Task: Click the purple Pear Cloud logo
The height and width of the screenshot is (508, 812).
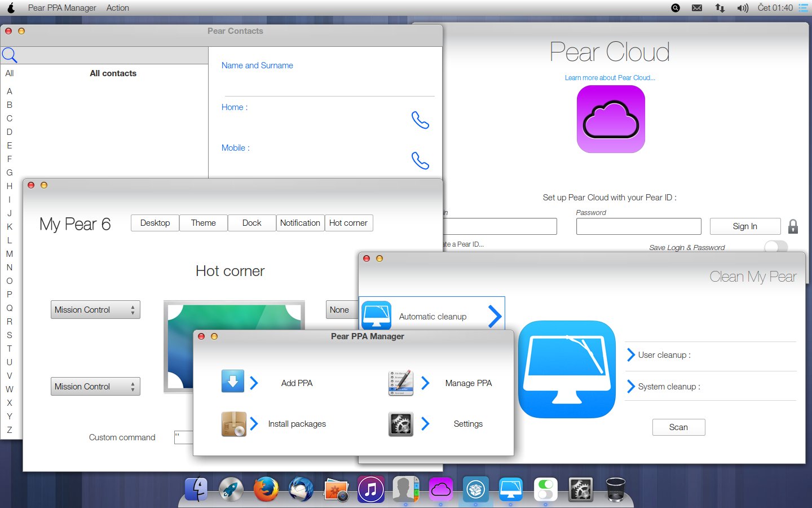Action: coord(610,119)
